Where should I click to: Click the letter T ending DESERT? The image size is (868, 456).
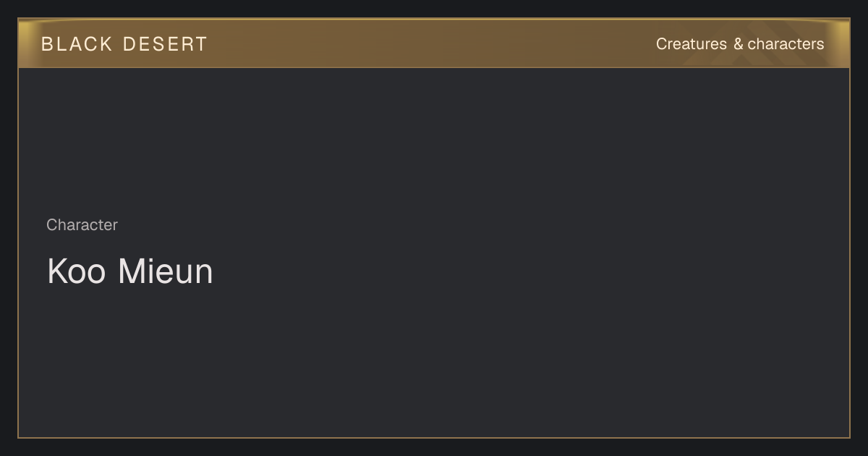[201, 44]
